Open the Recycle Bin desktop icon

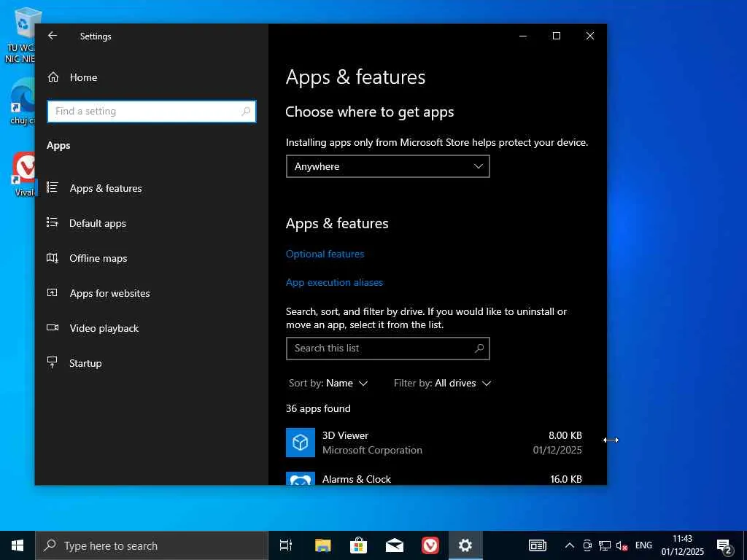[19, 36]
